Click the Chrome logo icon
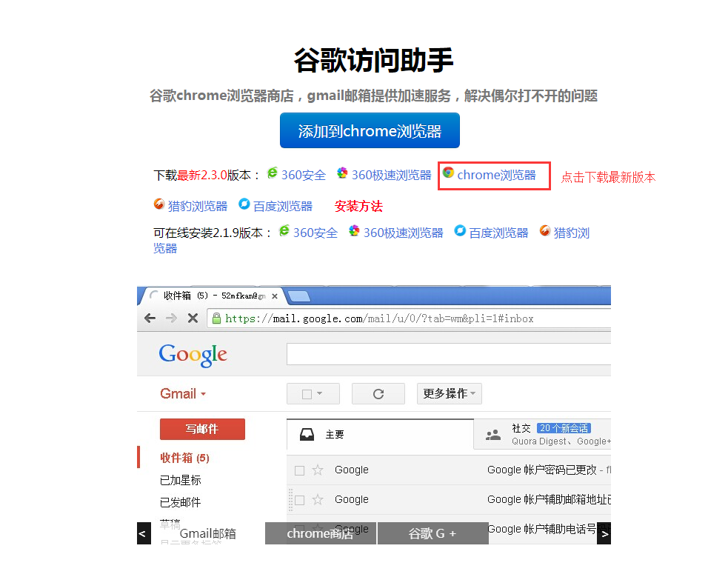 click(448, 173)
